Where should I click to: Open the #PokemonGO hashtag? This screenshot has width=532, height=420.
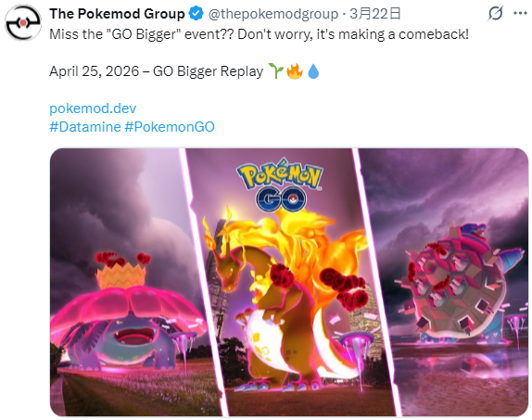[170, 127]
